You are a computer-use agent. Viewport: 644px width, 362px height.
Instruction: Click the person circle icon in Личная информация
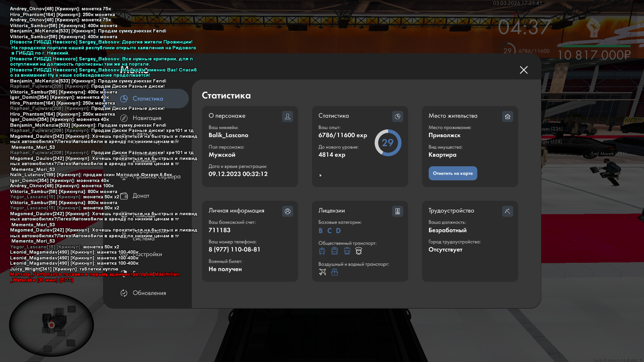tap(287, 211)
